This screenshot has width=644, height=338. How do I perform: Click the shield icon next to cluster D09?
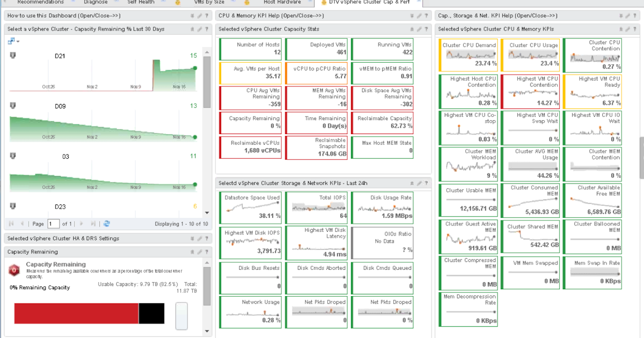(12, 105)
